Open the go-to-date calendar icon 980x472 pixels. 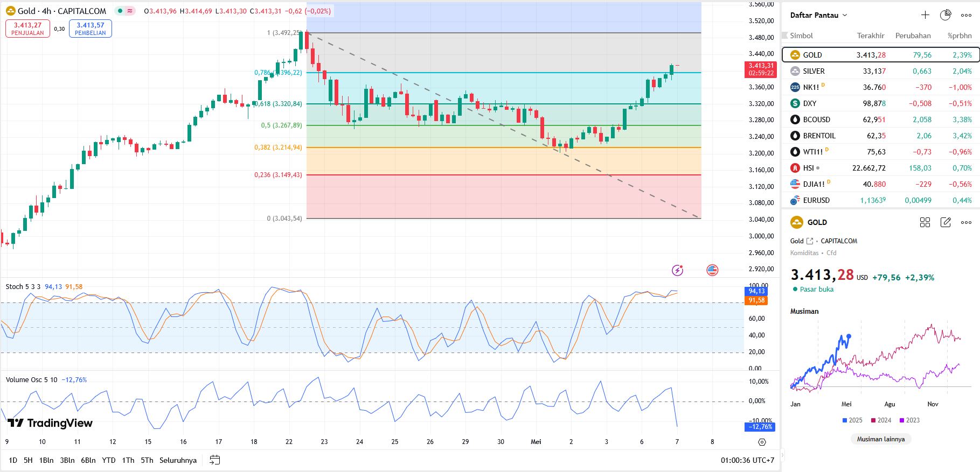(214, 460)
